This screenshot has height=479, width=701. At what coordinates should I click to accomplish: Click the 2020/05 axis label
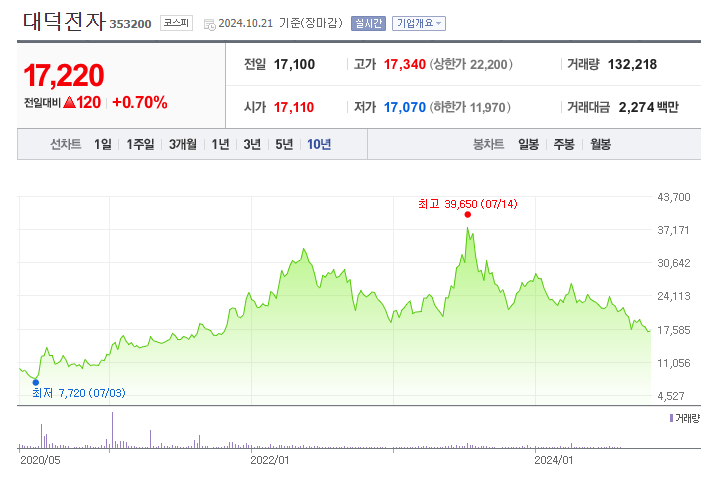tap(40, 460)
